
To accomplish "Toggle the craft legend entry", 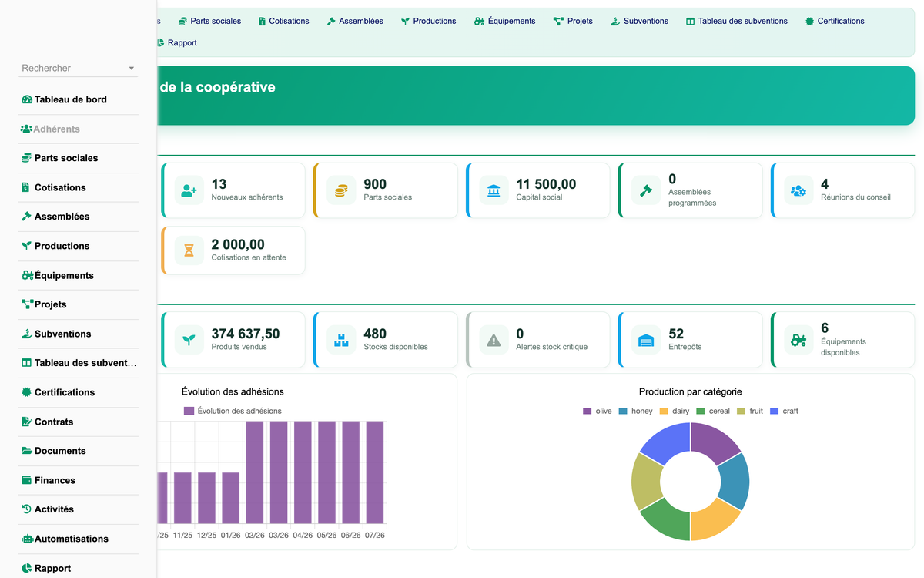I will coord(784,411).
